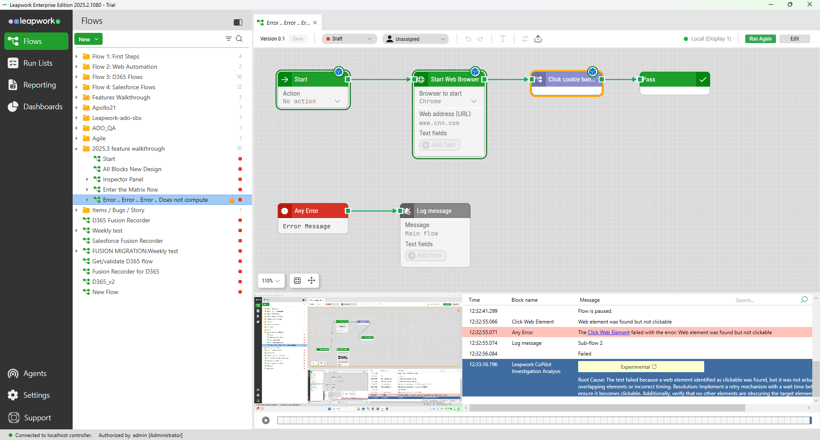This screenshot has width=820, height=440.
Task: Open the Inspector Panel flow
Action: pyautogui.click(x=123, y=179)
